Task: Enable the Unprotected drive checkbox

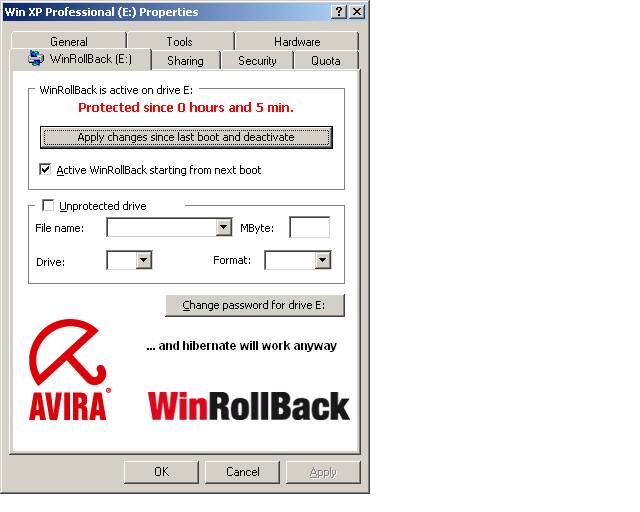Action: (47, 206)
